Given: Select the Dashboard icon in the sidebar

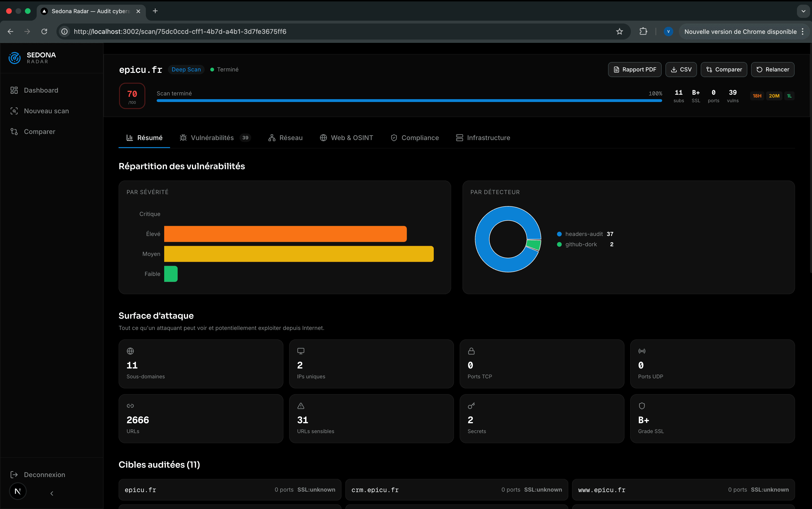Looking at the screenshot, I should [x=14, y=90].
